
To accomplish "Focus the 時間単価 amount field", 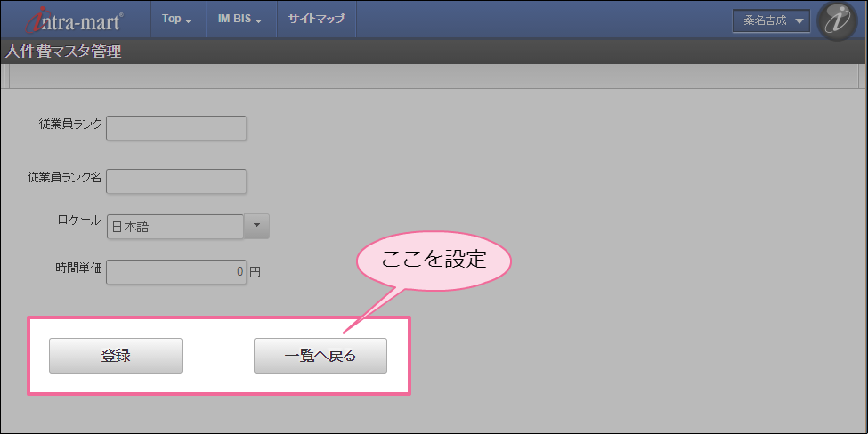I will pyautogui.click(x=176, y=272).
